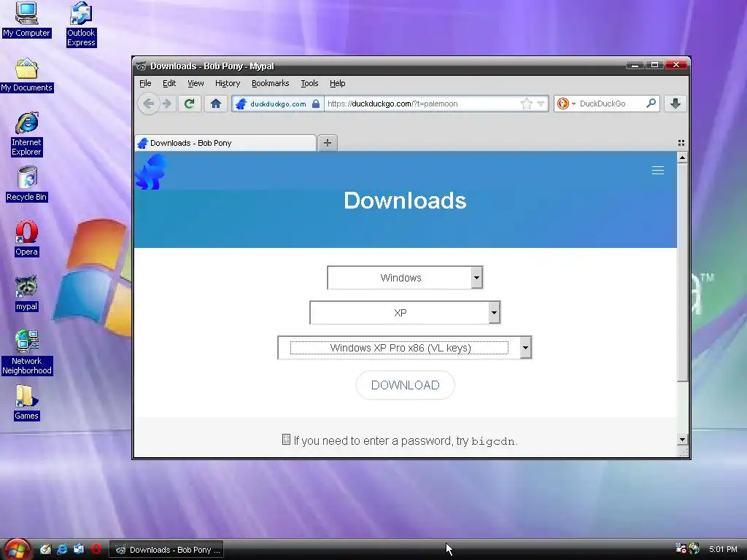Click the page scrollbar down arrow
747x560 pixels.
[x=682, y=440]
